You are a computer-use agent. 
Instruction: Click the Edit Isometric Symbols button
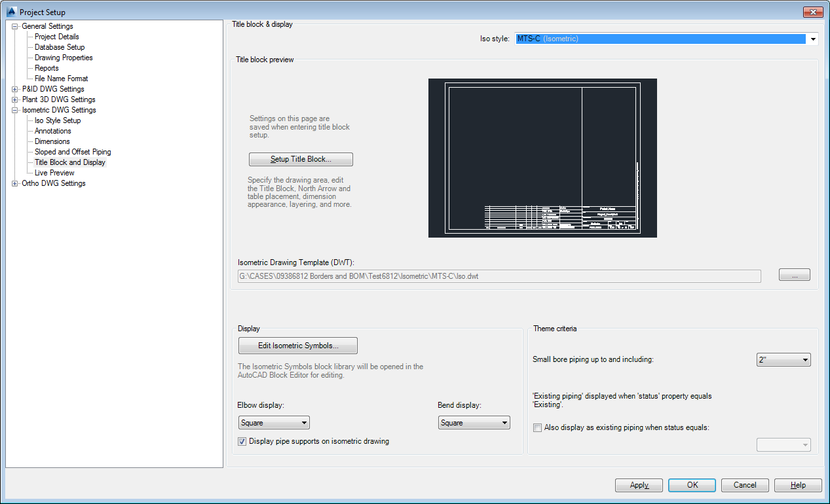tap(297, 346)
